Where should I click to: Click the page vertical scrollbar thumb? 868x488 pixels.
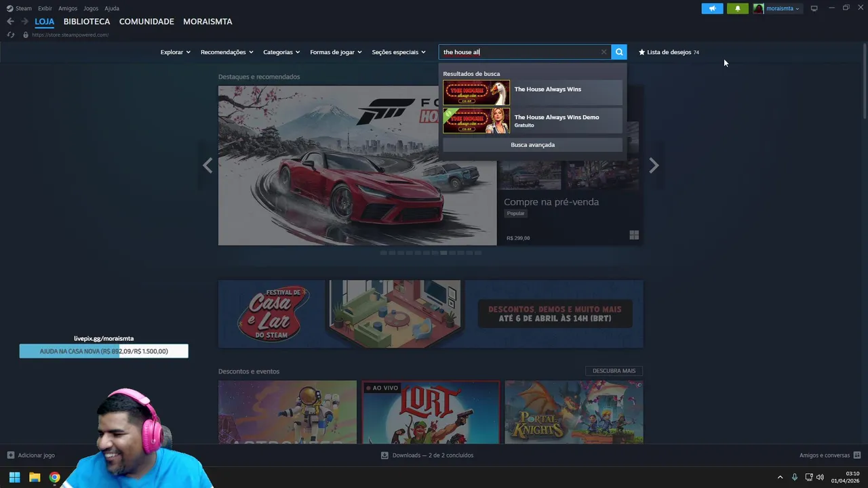pyautogui.click(x=864, y=81)
